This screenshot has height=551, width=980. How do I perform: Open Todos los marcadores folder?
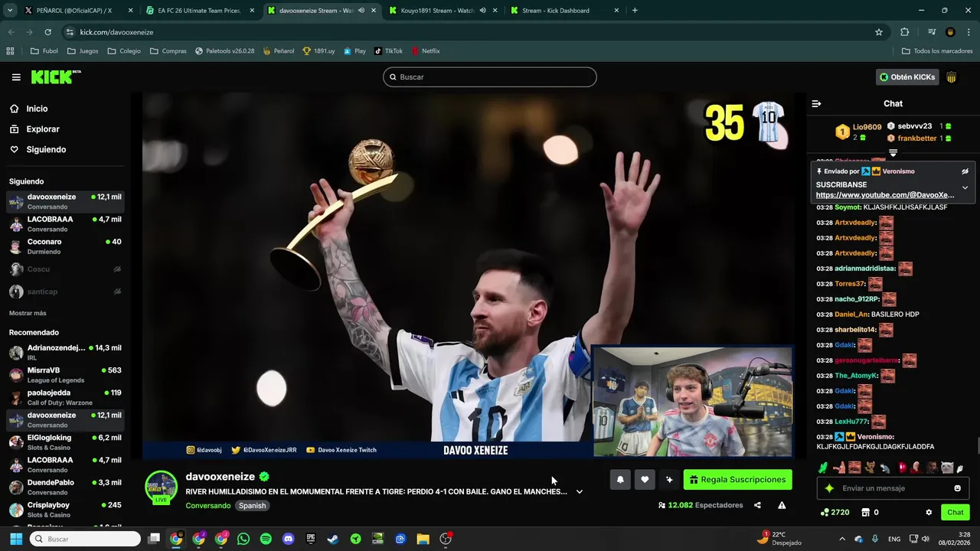(937, 51)
